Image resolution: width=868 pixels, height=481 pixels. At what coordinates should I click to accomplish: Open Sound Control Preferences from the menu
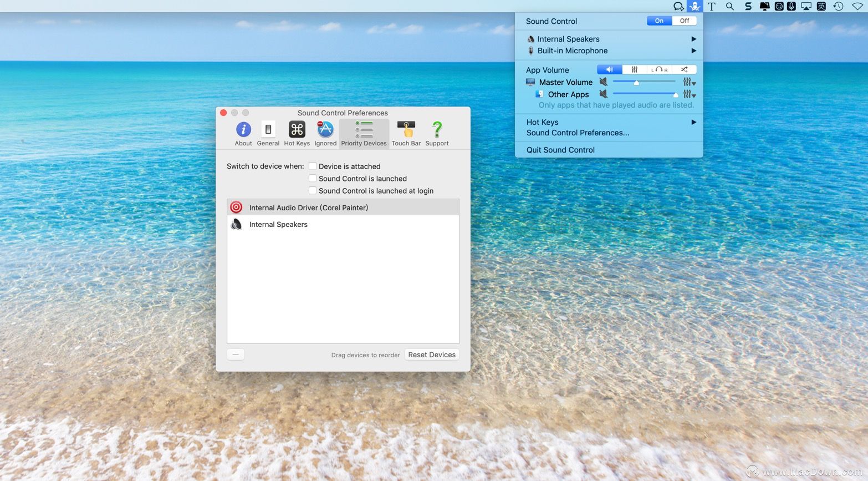tap(578, 133)
